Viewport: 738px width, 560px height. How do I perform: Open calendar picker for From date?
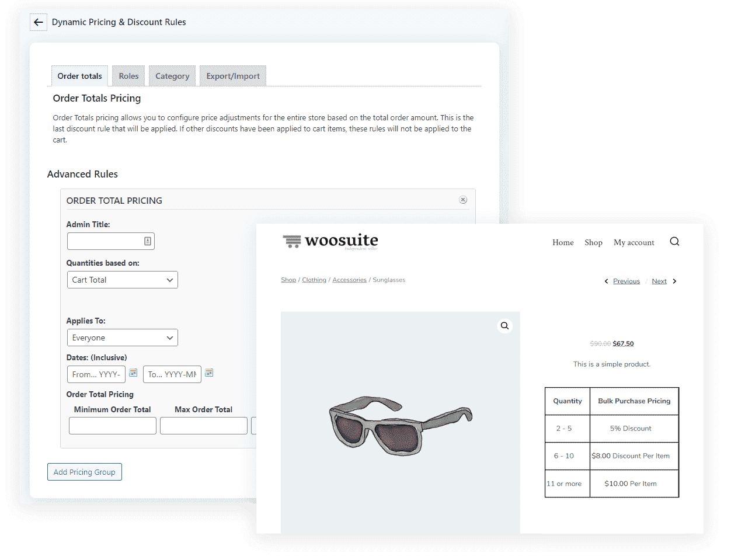pos(133,373)
